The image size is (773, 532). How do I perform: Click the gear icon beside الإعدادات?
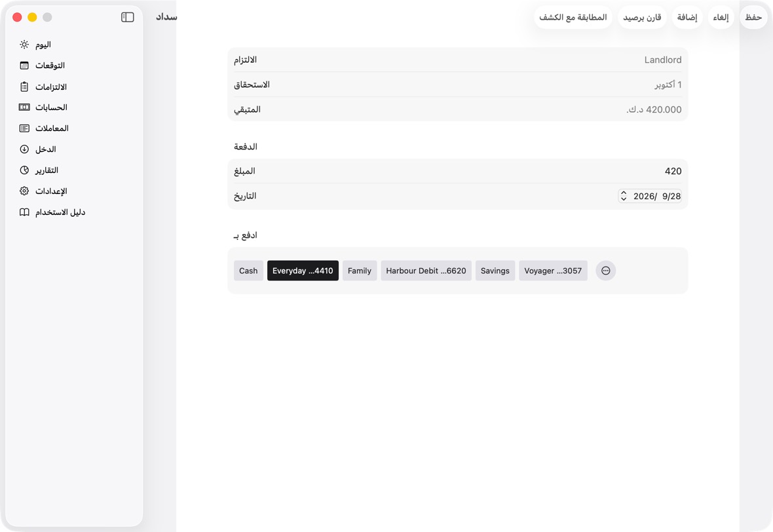tap(24, 191)
